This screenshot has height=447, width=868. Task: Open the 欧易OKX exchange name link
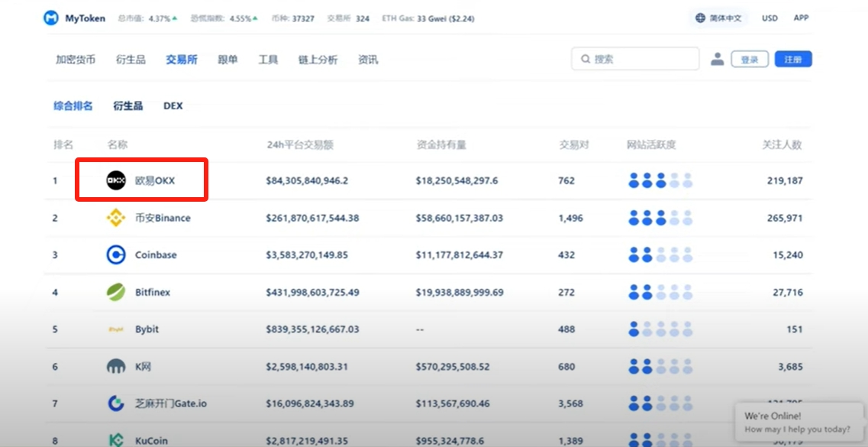coord(155,180)
